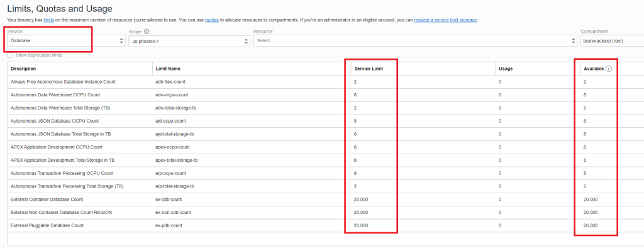Select Autonomous Transaction Processing Total Storage (TB)
644x248 pixels.
(x=67, y=186)
